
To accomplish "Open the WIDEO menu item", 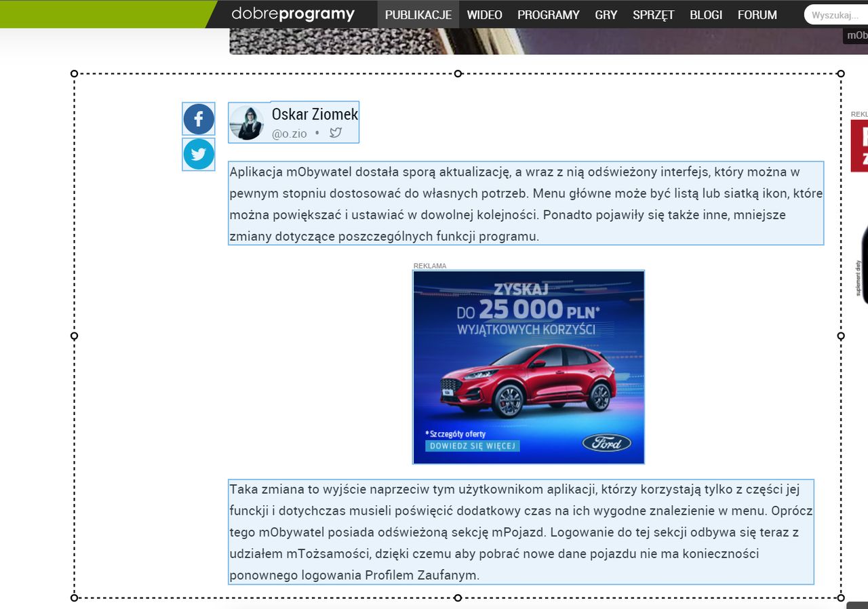I will pos(484,14).
